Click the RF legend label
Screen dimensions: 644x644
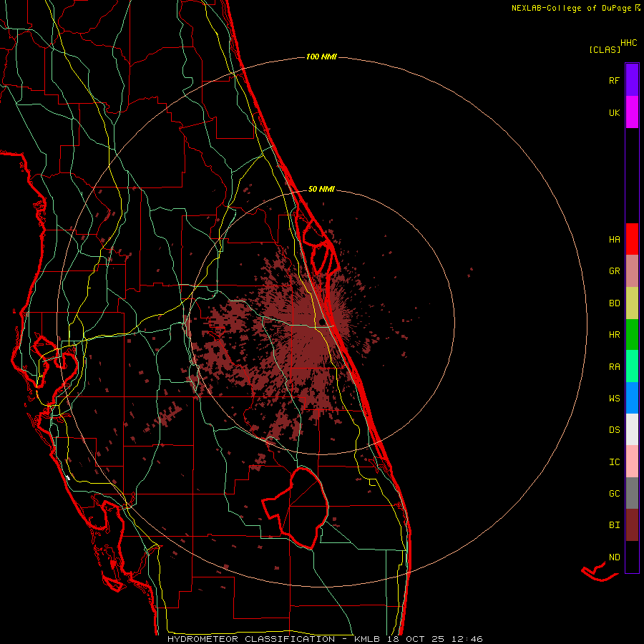(x=614, y=80)
